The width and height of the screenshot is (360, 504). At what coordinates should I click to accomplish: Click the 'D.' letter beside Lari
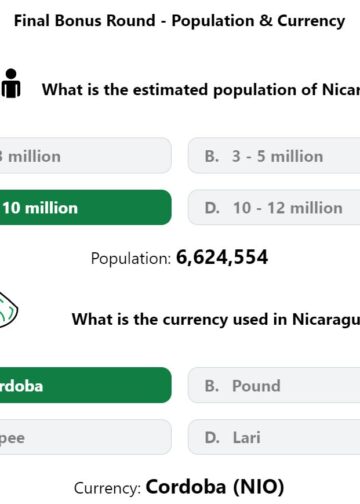[x=212, y=438]
